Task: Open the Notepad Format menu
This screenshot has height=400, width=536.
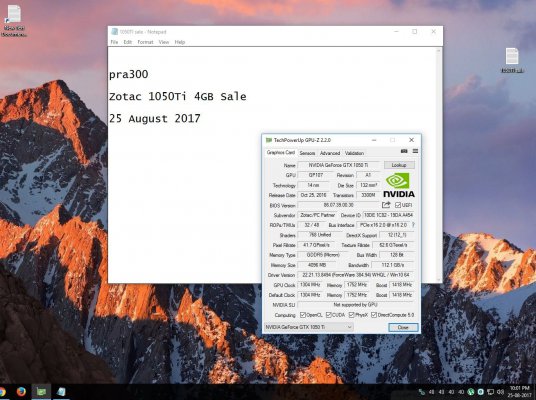Action: click(x=145, y=42)
